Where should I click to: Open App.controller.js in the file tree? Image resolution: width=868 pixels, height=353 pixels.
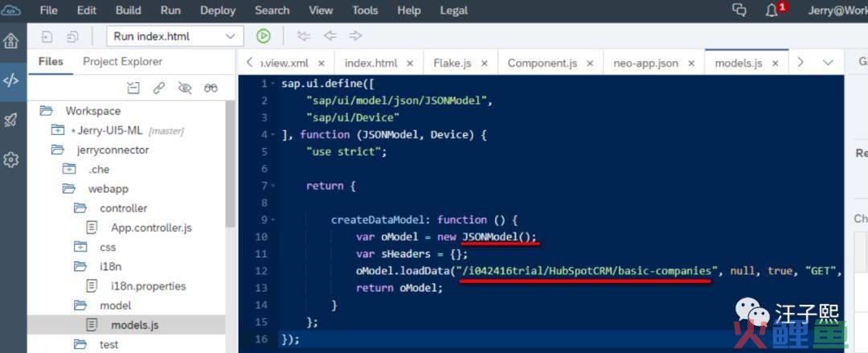tap(151, 228)
